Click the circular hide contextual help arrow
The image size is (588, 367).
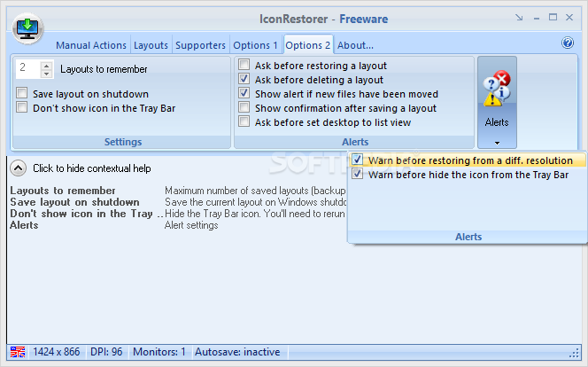click(x=18, y=168)
